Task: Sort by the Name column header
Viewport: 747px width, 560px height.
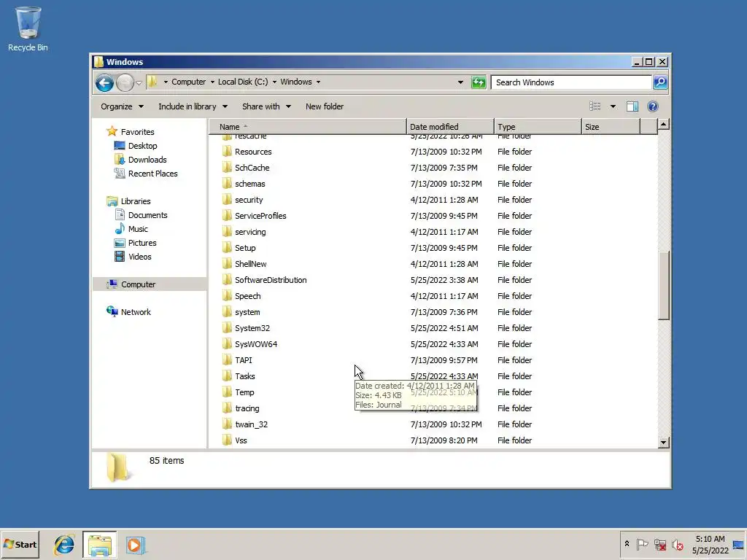Action: click(x=308, y=127)
